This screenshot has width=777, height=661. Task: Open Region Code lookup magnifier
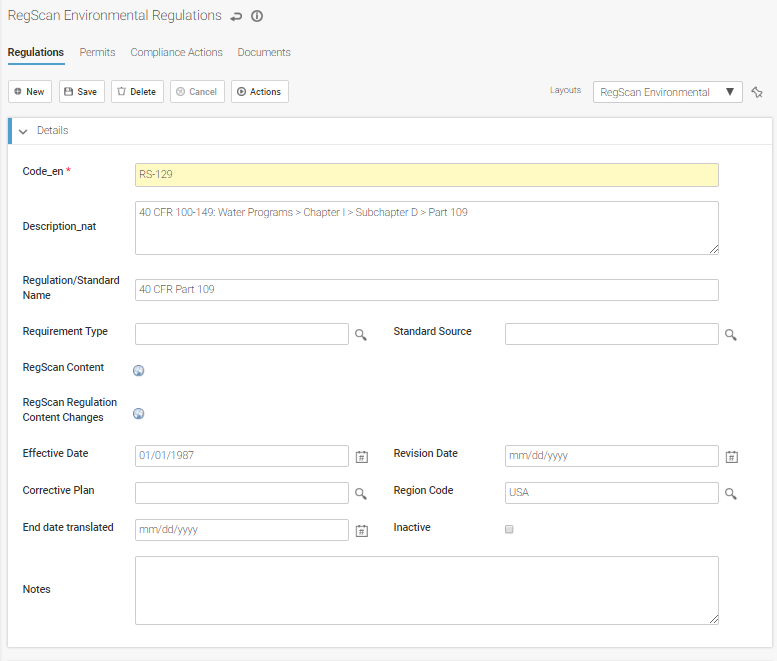tap(730, 494)
